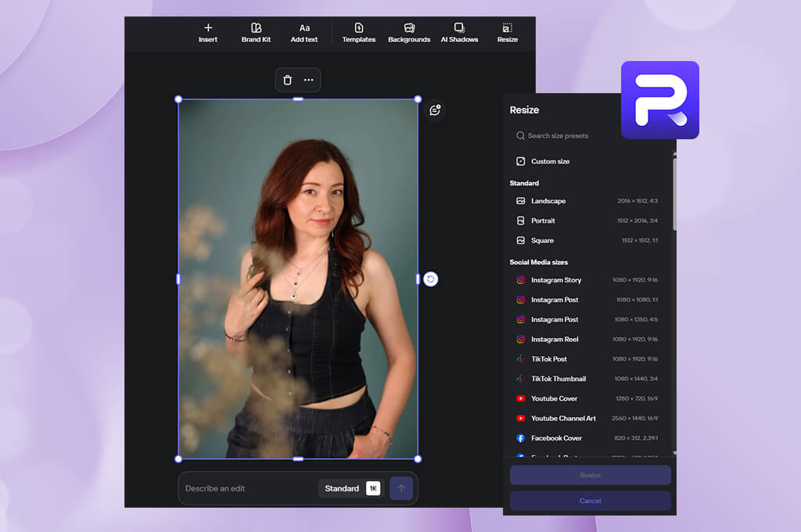The width and height of the screenshot is (801, 532).
Task: Delete the selected image with trash icon
Action: pos(288,80)
